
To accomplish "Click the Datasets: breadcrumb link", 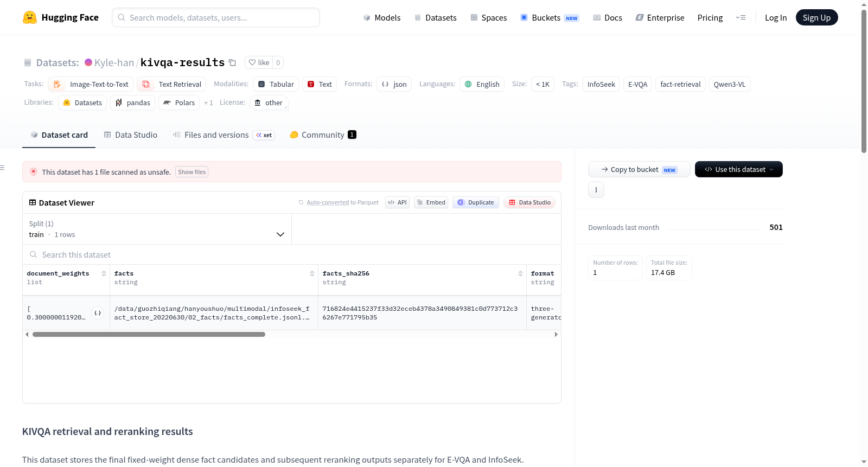I will 58,62.
